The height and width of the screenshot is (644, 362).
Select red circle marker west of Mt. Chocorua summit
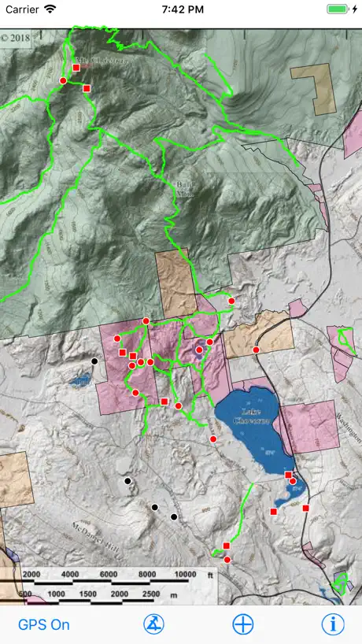63,81
